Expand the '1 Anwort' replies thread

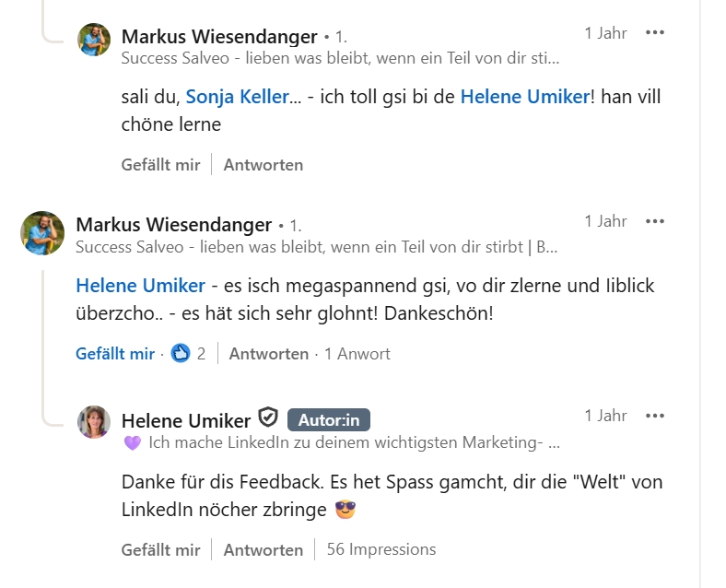point(357,354)
